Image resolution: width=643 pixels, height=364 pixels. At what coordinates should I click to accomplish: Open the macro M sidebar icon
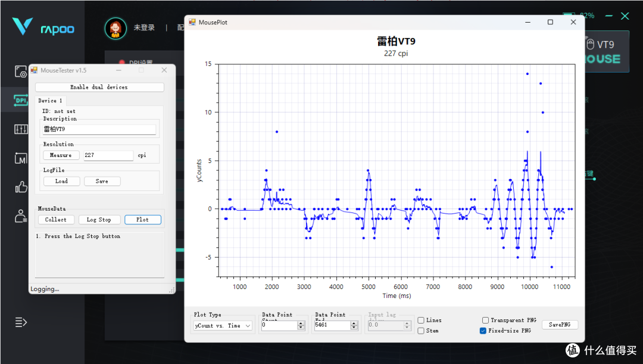coord(21,158)
